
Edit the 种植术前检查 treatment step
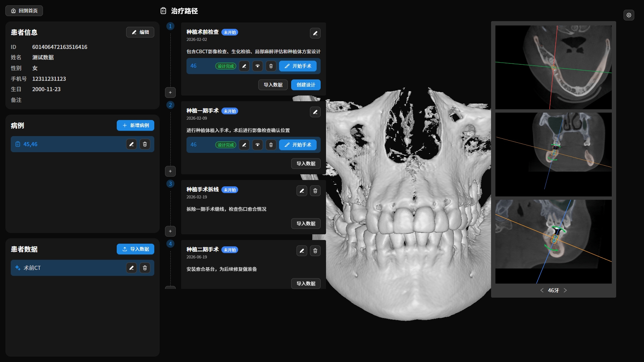pos(315,33)
